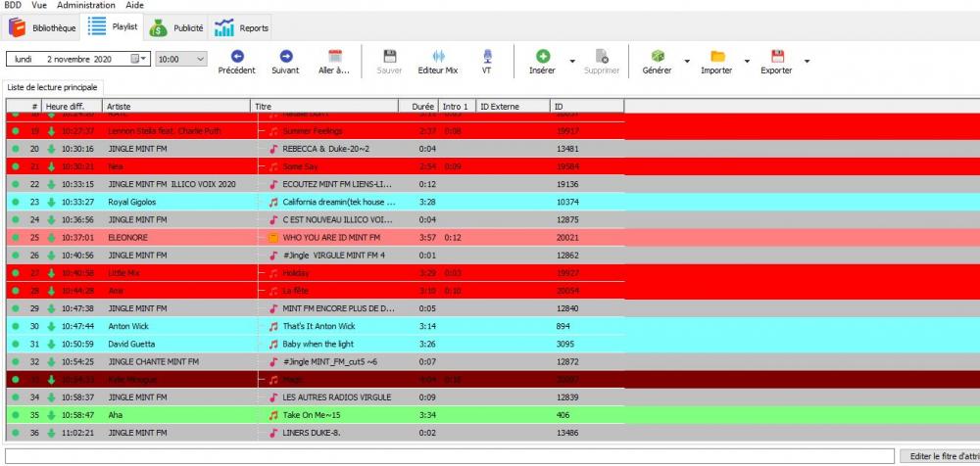The height and width of the screenshot is (466, 980).
Task: Open the Exporter dropdown arrow
Action: (x=807, y=62)
